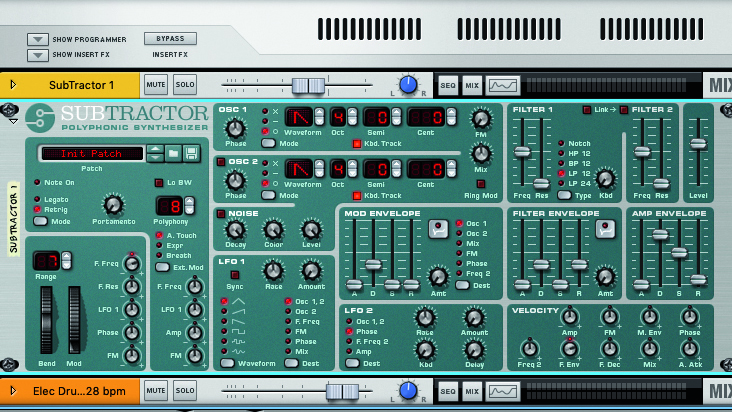Click the SubTractor 1 SEQ button
This screenshot has width=732, height=412.
(x=448, y=85)
